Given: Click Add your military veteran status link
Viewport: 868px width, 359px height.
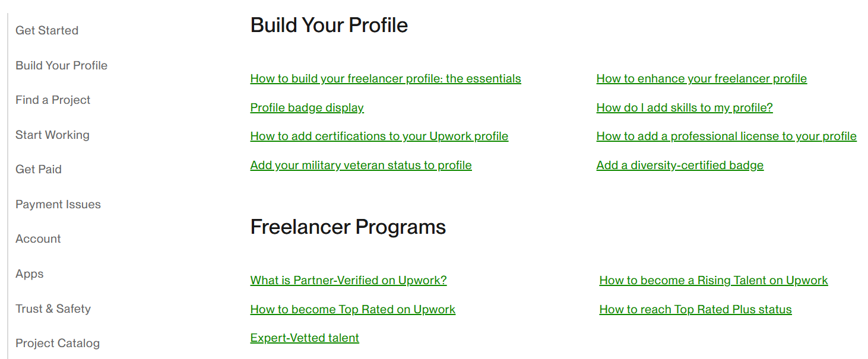Looking at the screenshot, I should pyautogui.click(x=361, y=165).
